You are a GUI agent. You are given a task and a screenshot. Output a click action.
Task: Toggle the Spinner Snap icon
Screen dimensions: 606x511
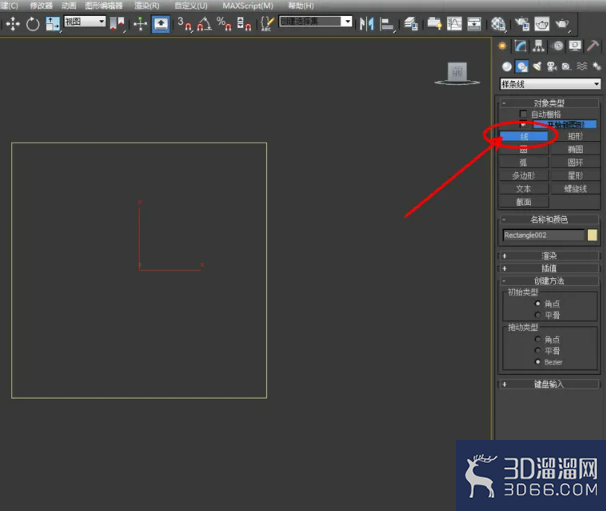click(244, 24)
